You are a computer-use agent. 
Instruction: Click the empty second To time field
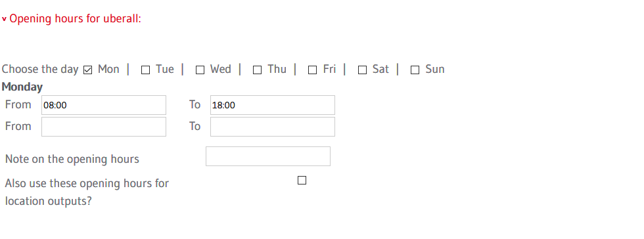pos(273,127)
